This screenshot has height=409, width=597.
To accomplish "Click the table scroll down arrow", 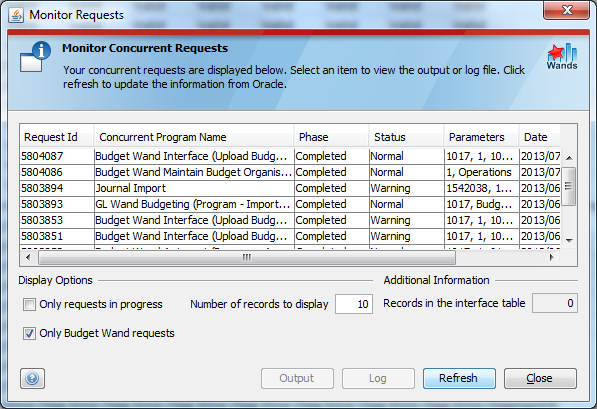I will pos(569,240).
